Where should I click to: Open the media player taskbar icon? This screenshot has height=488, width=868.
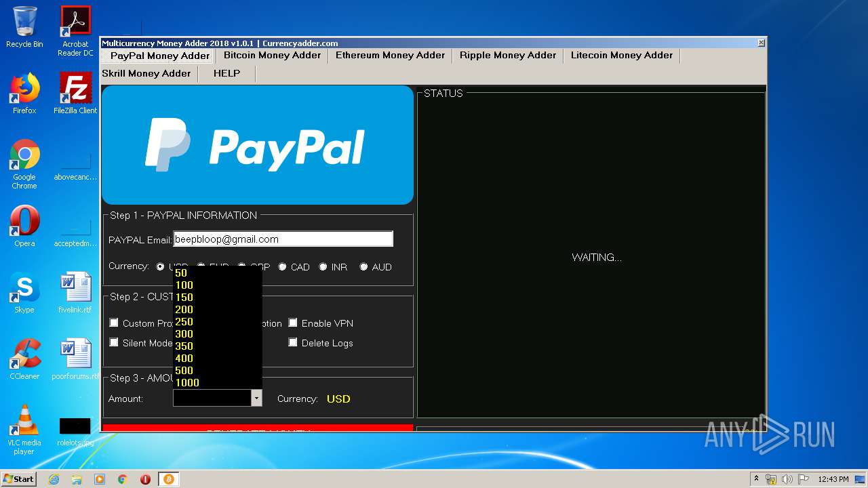[x=100, y=479]
